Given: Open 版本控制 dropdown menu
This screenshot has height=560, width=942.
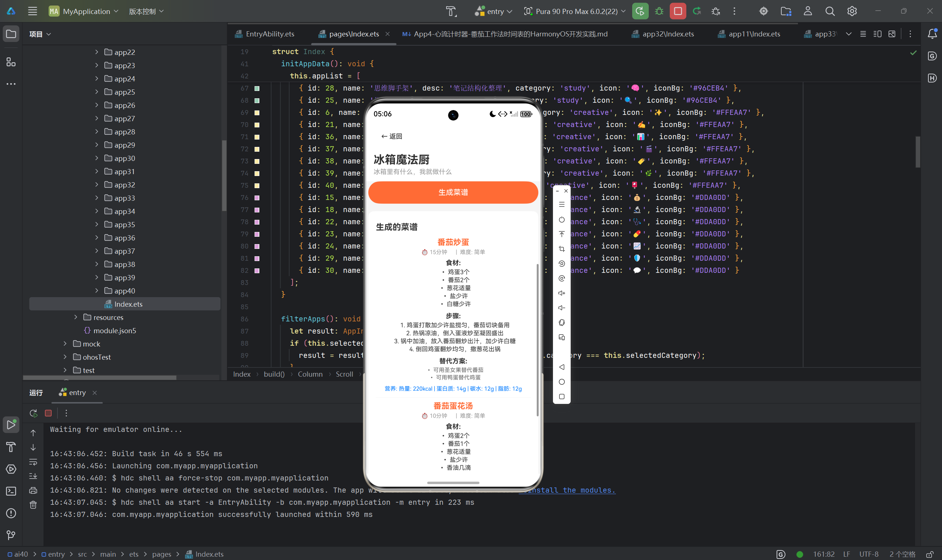Looking at the screenshot, I should pyautogui.click(x=146, y=11).
